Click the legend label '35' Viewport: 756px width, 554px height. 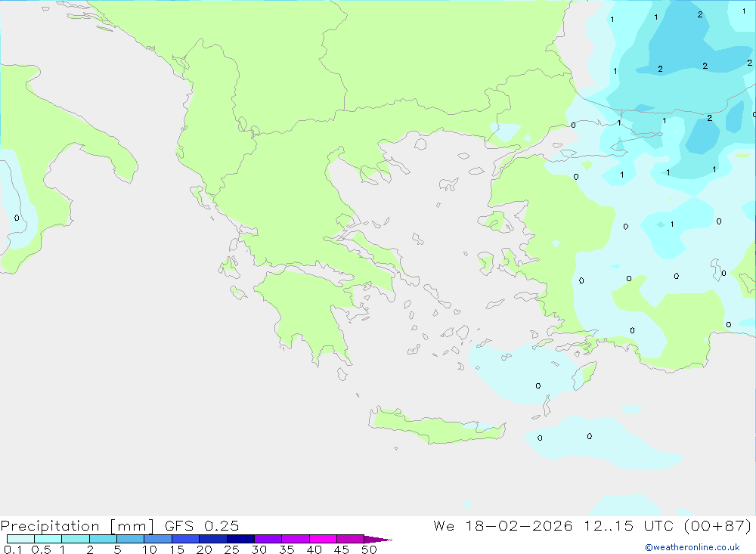(287, 549)
